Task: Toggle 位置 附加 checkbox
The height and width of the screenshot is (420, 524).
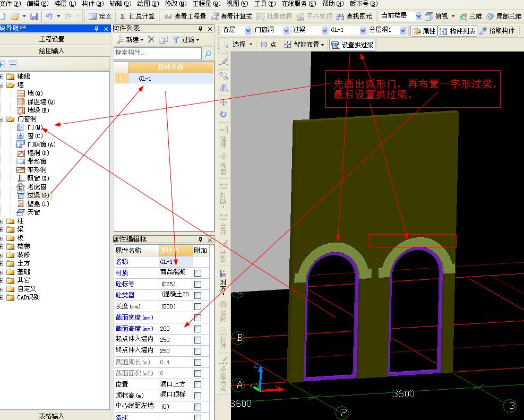Action: (198, 384)
